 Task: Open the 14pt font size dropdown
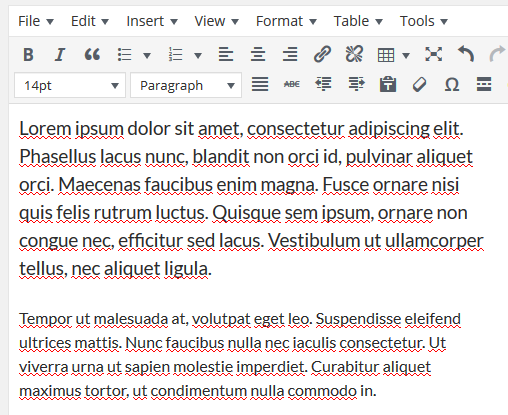pos(70,85)
